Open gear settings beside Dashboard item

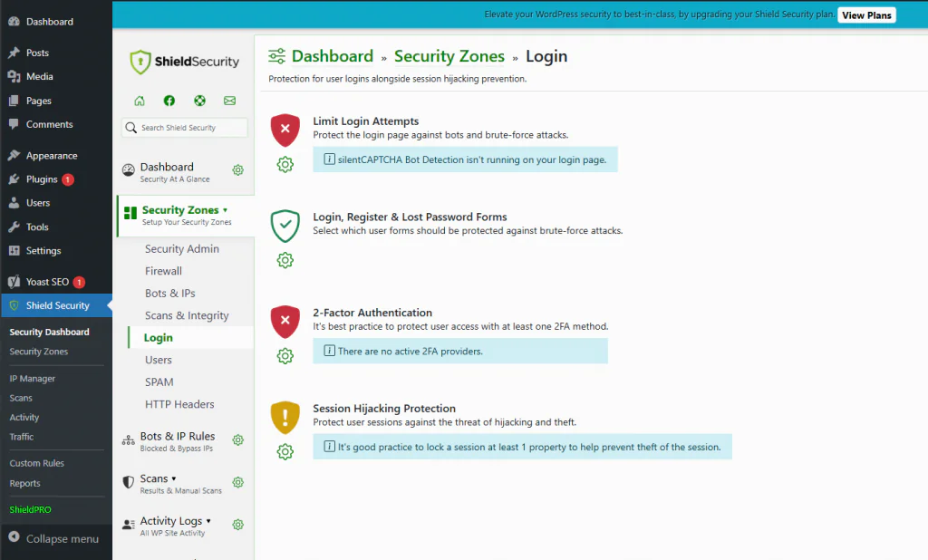coord(238,169)
